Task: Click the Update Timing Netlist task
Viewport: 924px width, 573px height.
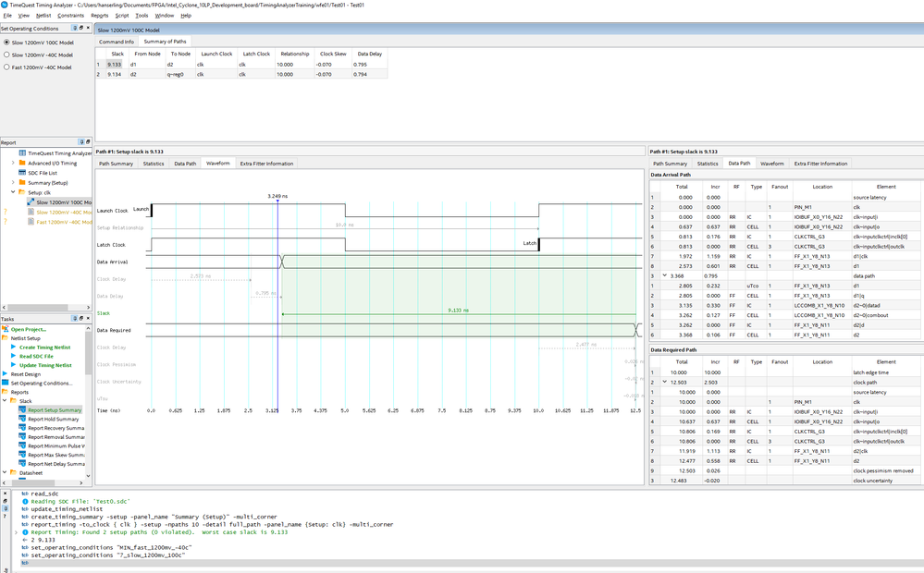Action: (x=45, y=365)
